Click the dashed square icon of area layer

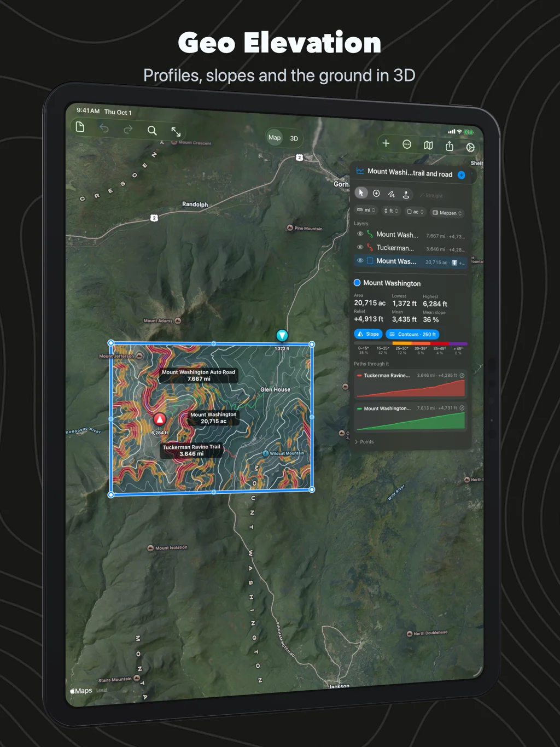pos(370,261)
